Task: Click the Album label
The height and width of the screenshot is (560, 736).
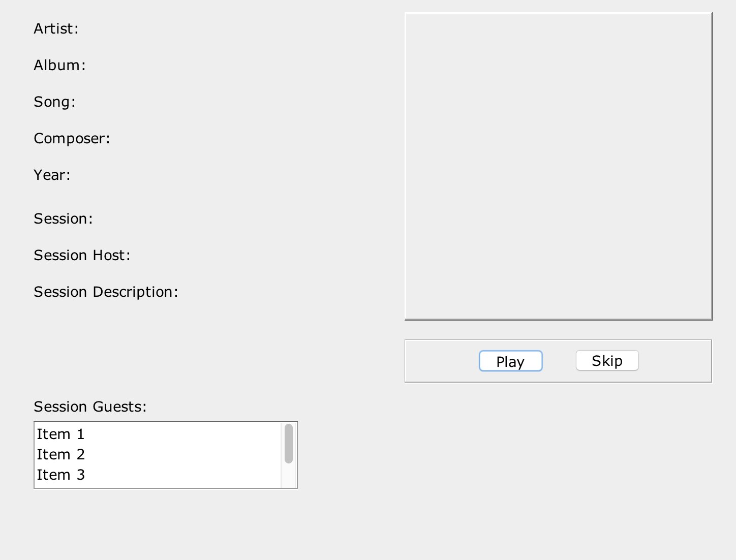Action: (59, 65)
